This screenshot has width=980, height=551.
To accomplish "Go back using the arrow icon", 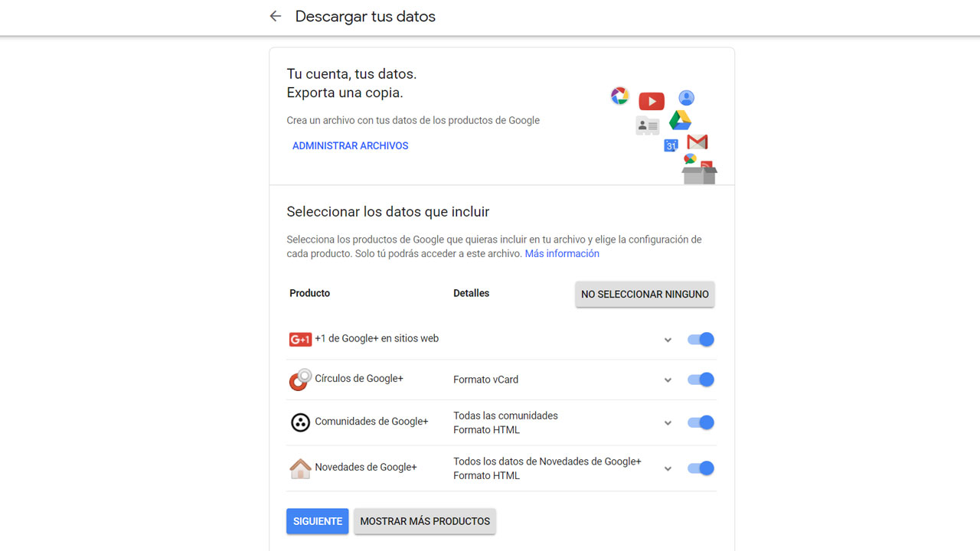I will [x=275, y=16].
